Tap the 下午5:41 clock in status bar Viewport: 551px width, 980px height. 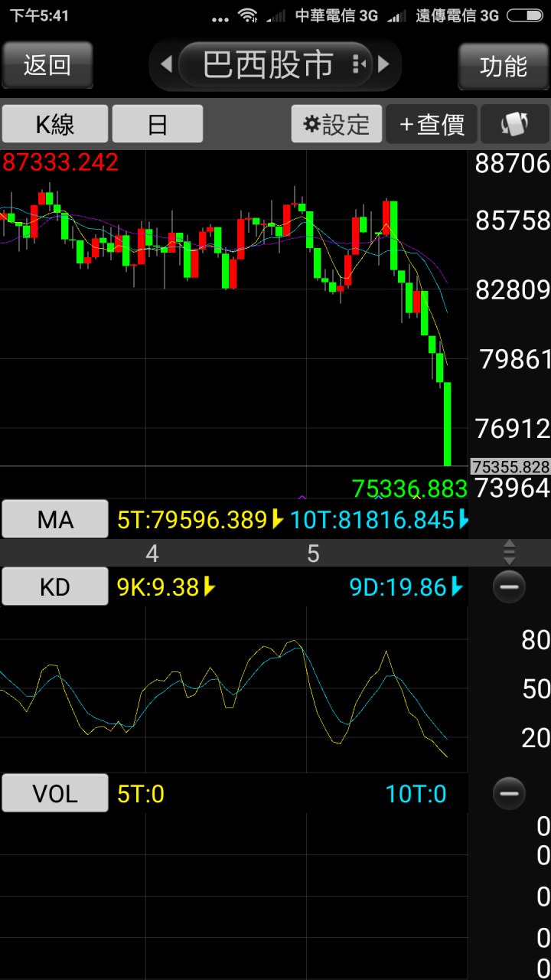click(38, 15)
